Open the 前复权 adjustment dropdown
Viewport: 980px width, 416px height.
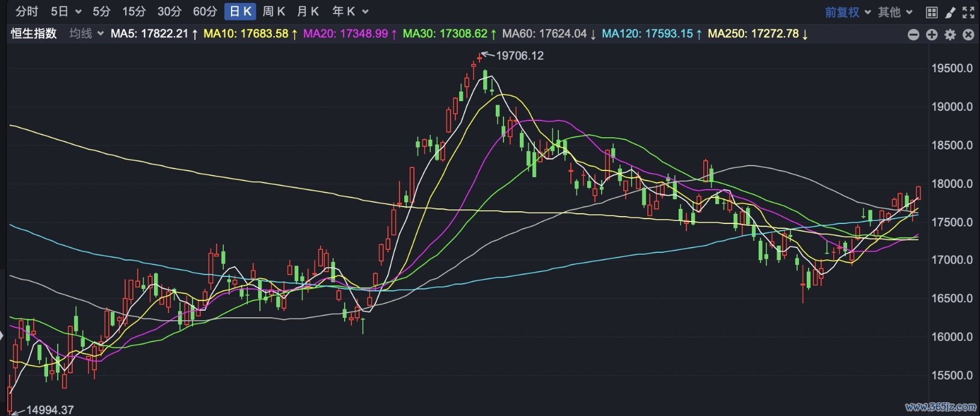(848, 12)
